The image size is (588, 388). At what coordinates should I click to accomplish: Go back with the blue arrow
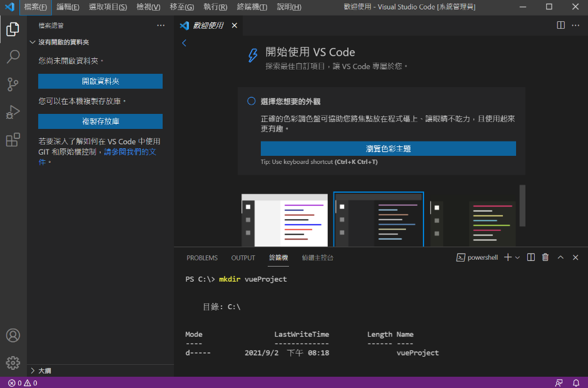tap(184, 43)
